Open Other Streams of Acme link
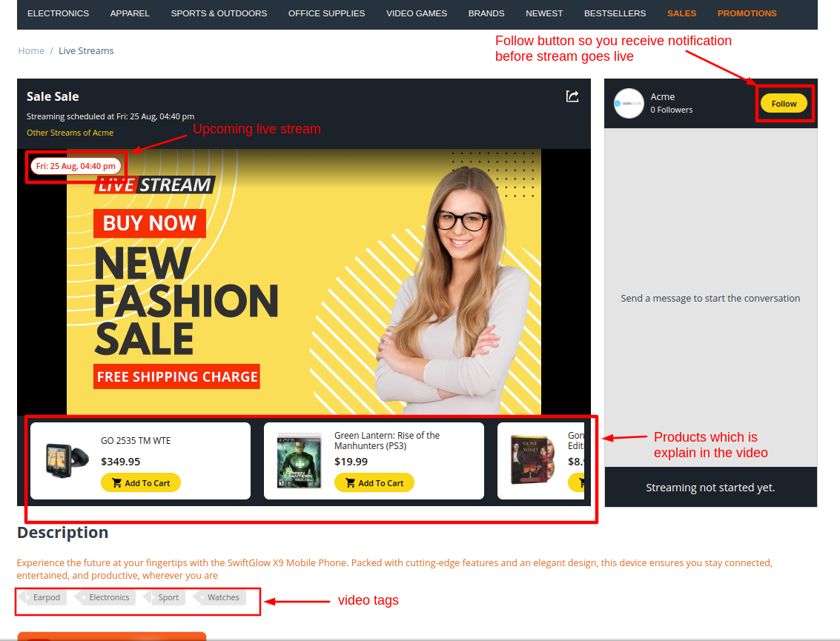840x641 pixels. (70, 133)
